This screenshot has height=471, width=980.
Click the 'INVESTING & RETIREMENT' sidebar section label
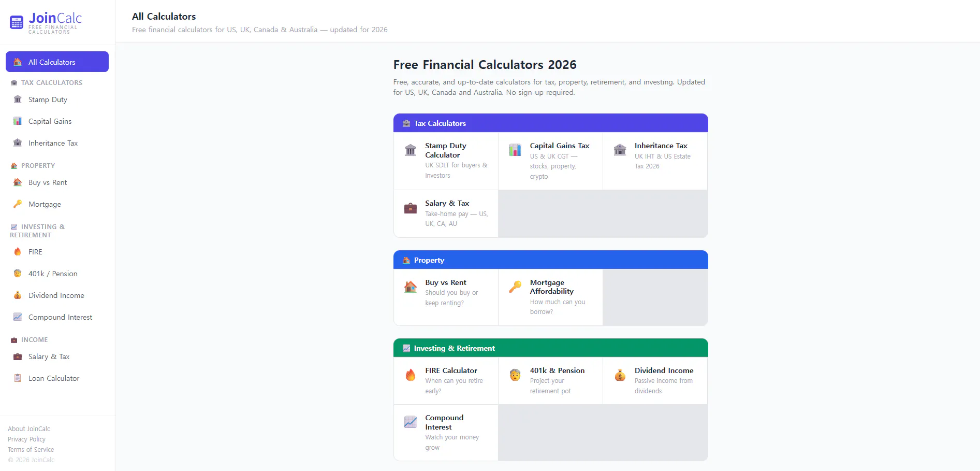click(37, 231)
